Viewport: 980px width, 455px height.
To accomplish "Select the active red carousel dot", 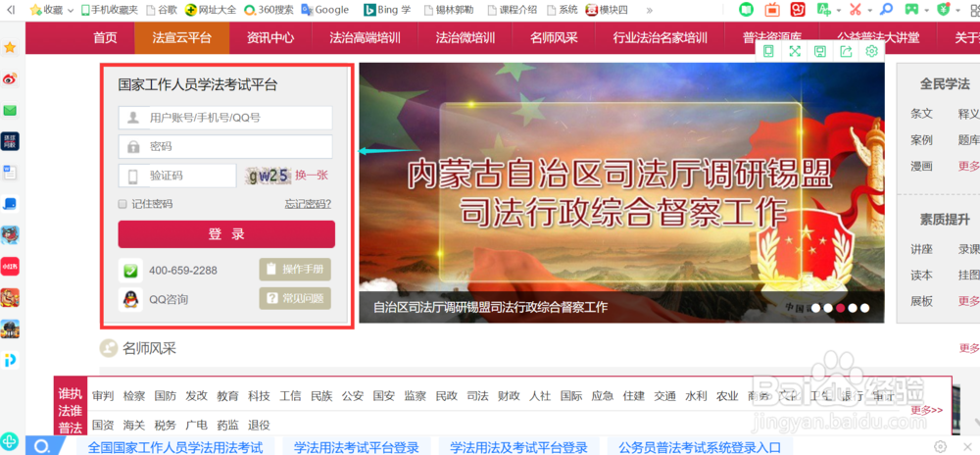I will [x=841, y=308].
